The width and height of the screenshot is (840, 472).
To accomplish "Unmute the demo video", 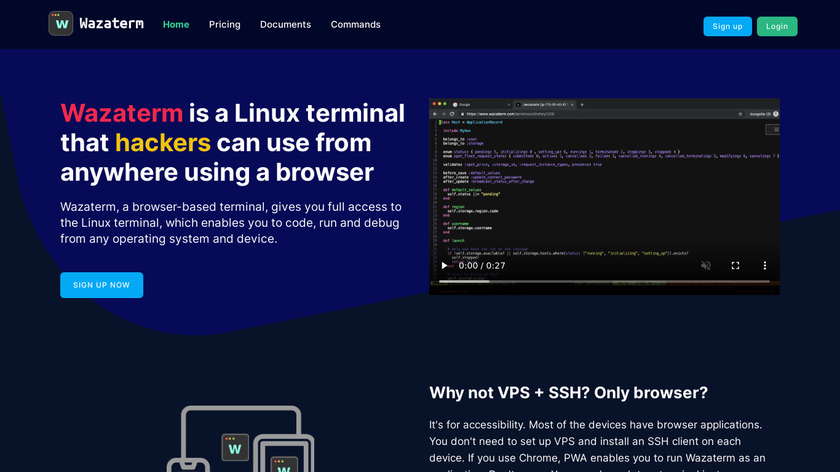I will click(706, 266).
